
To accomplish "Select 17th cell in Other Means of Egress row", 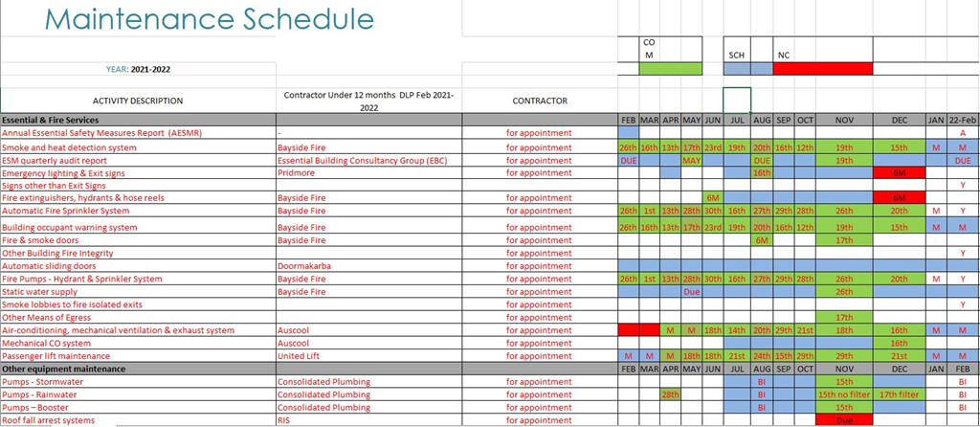I will click(x=844, y=318).
